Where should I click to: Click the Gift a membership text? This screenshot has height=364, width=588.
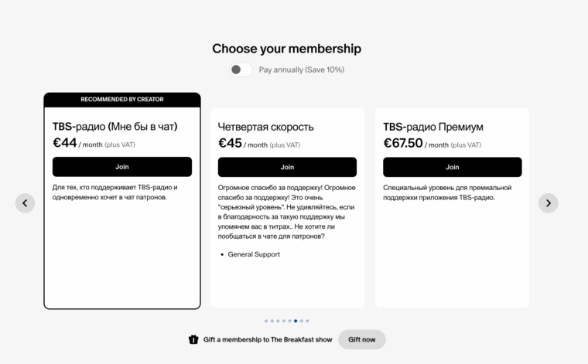point(268,339)
